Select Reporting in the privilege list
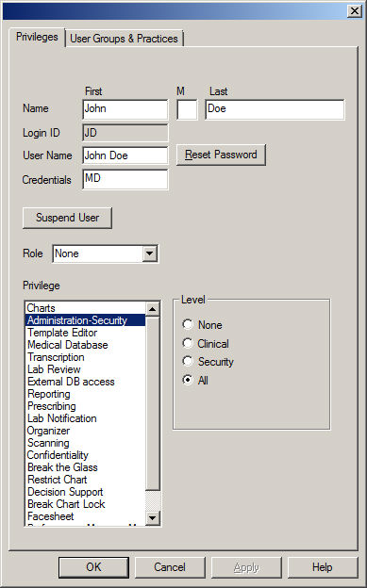Screen dimensions: 367x588 click(85, 394)
